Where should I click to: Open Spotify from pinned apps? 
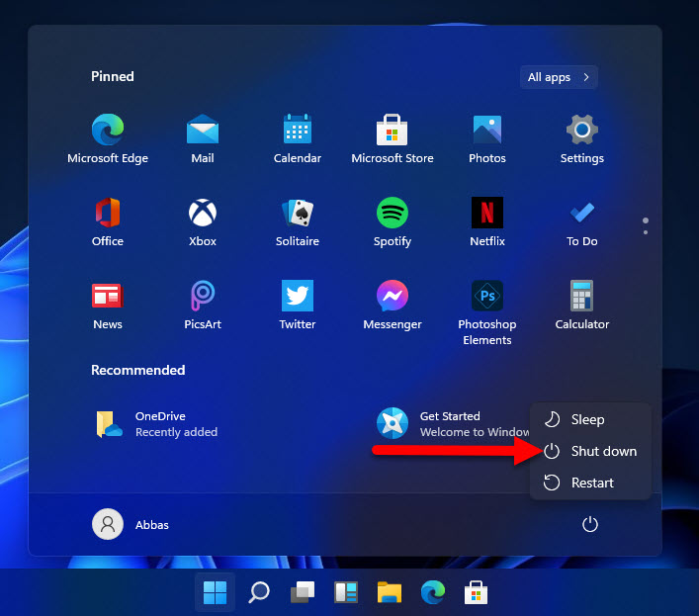click(393, 221)
